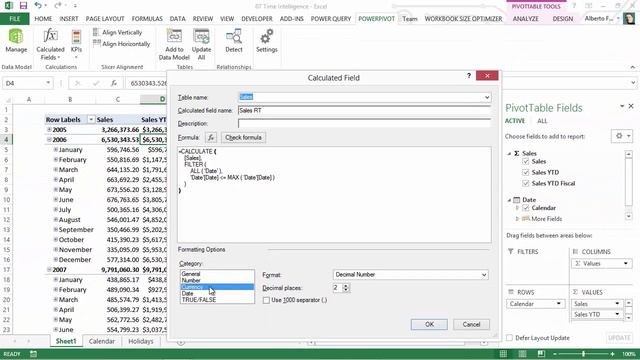The height and width of the screenshot is (360, 640).
Task: Collapse the 2006 row in pivot table
Action: pyautogui.click(x=49, y=140)
